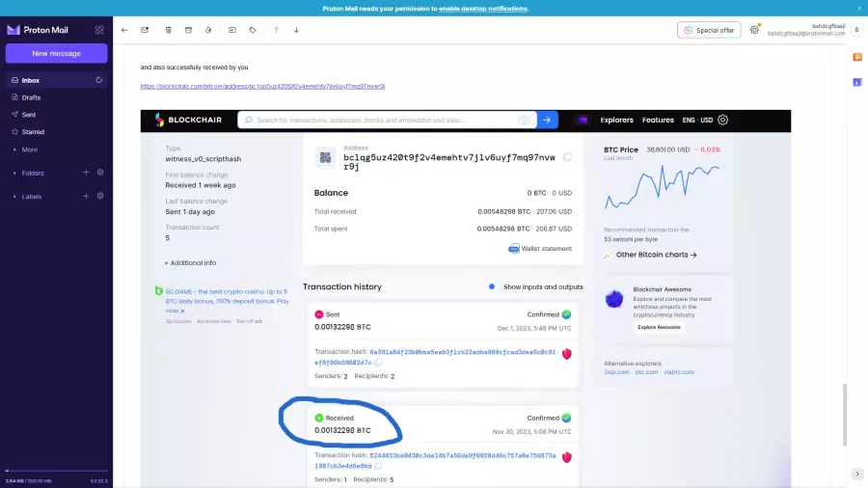Expand Additional info in Blockchair
Image resolution: width=868 pixels, height=488 pixels.
(191, 263)
